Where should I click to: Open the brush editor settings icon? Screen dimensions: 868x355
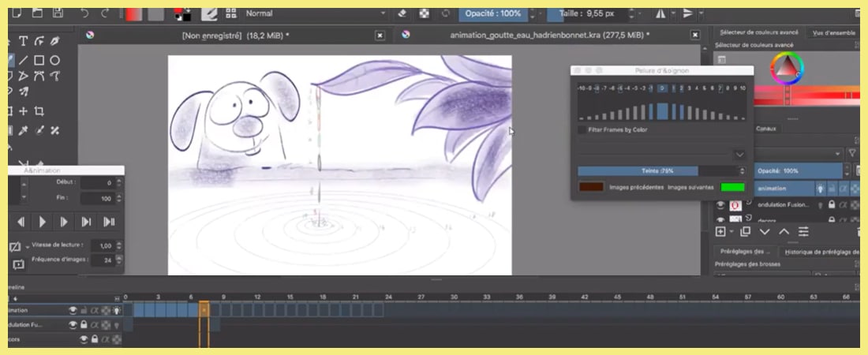208,13
